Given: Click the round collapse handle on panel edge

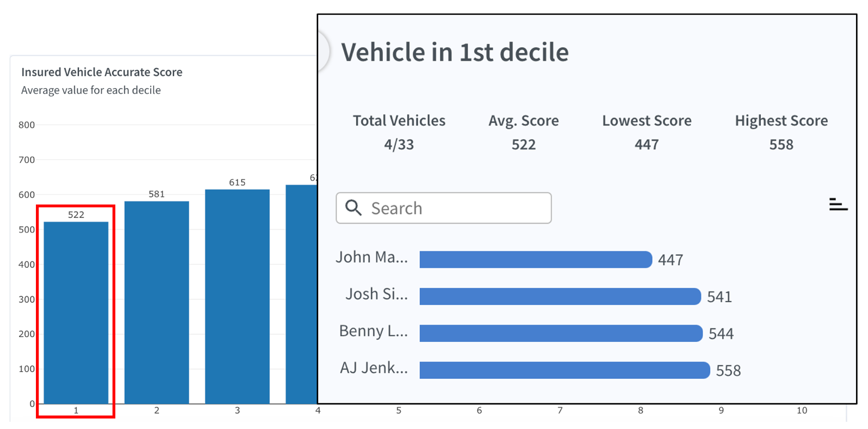Looking at the screenshot, I should coord(324,52).
